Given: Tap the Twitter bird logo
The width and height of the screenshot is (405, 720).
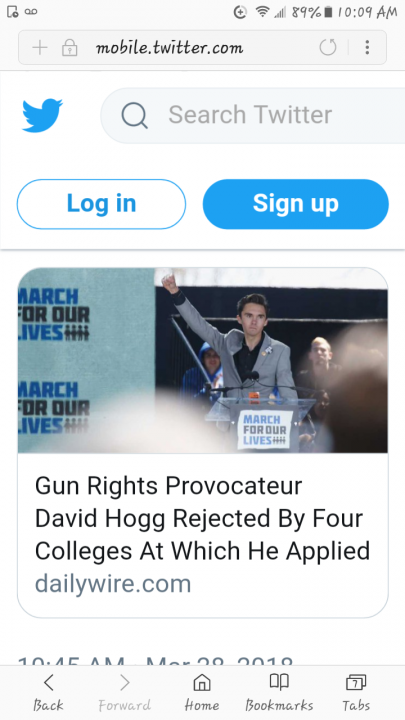Looking at the screenshot, I should click(x=42, y=115).
